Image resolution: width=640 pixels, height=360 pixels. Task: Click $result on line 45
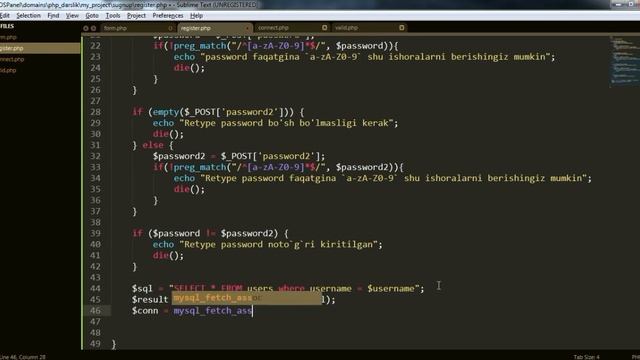150,300
